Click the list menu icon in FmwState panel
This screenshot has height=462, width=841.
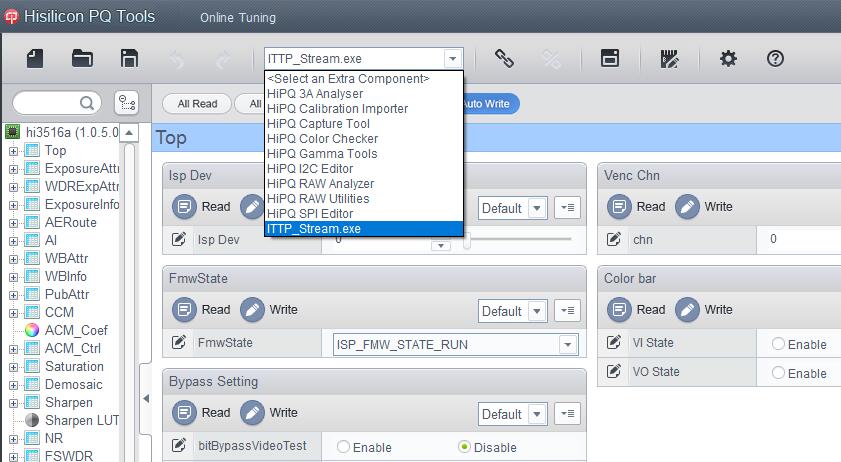coord(567,311)
